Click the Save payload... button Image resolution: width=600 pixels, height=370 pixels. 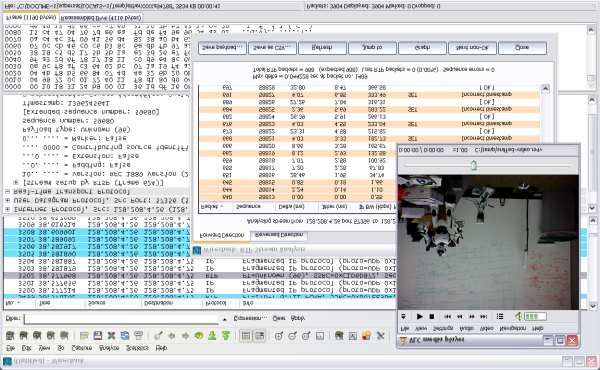click(222, 48)
